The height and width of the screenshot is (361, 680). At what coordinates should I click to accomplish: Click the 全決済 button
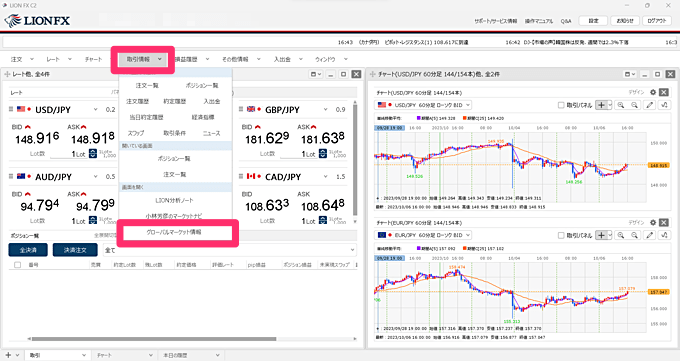pos(29,250)
